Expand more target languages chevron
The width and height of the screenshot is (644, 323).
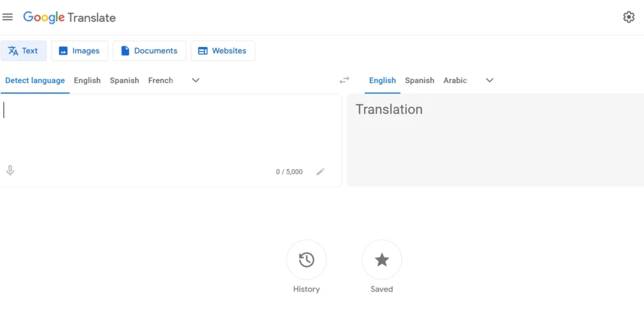pos(489,80)
